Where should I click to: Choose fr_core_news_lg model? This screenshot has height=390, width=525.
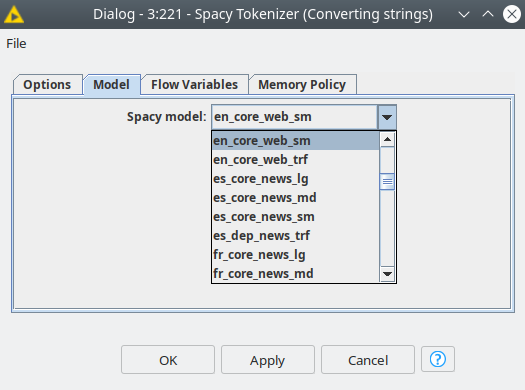coord(296,255)
